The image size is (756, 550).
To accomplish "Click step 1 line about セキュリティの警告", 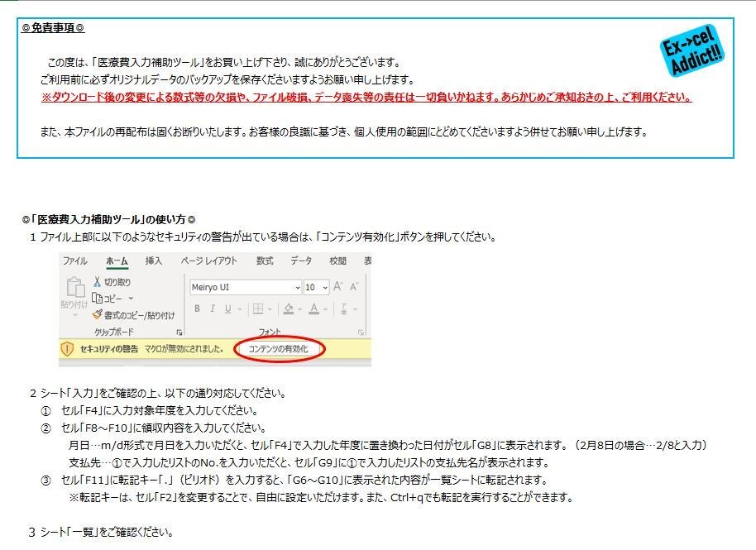I will 263,237.
